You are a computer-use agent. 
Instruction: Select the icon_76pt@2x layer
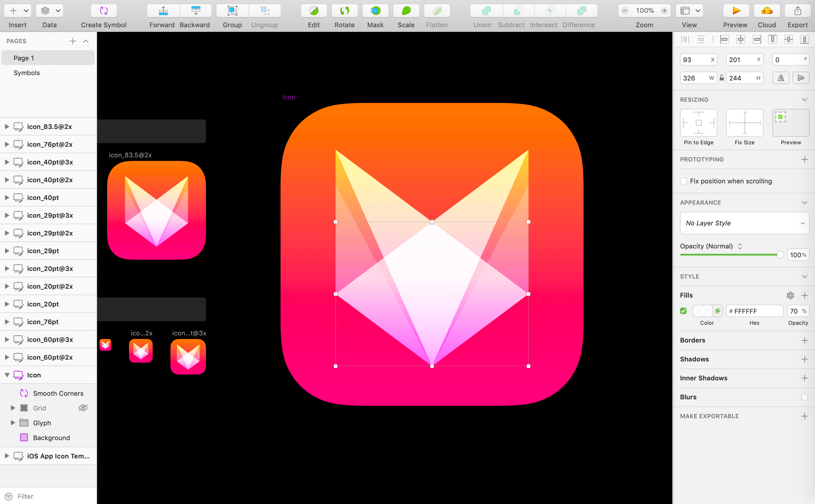click(x=50, y=144)
